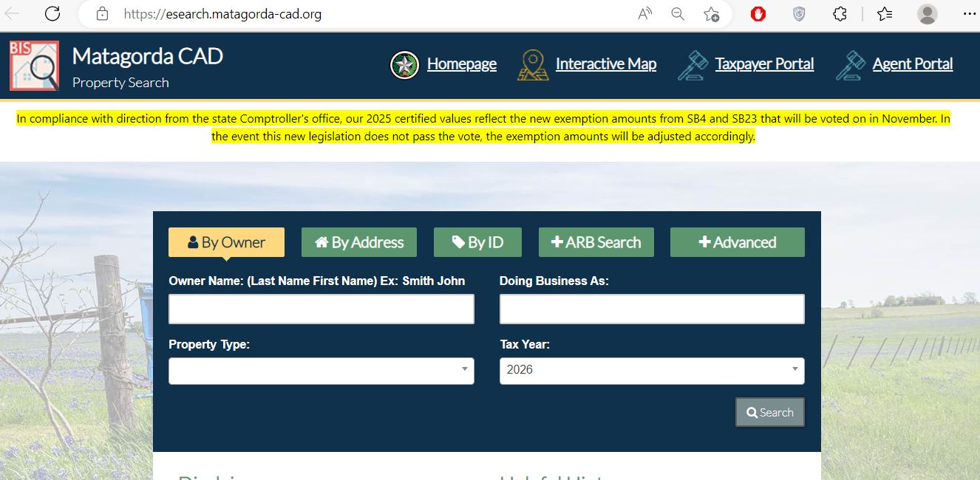Click the BIS Matagorda CAD logo
This screenshot has height=480, width=980.
[34, 66]
